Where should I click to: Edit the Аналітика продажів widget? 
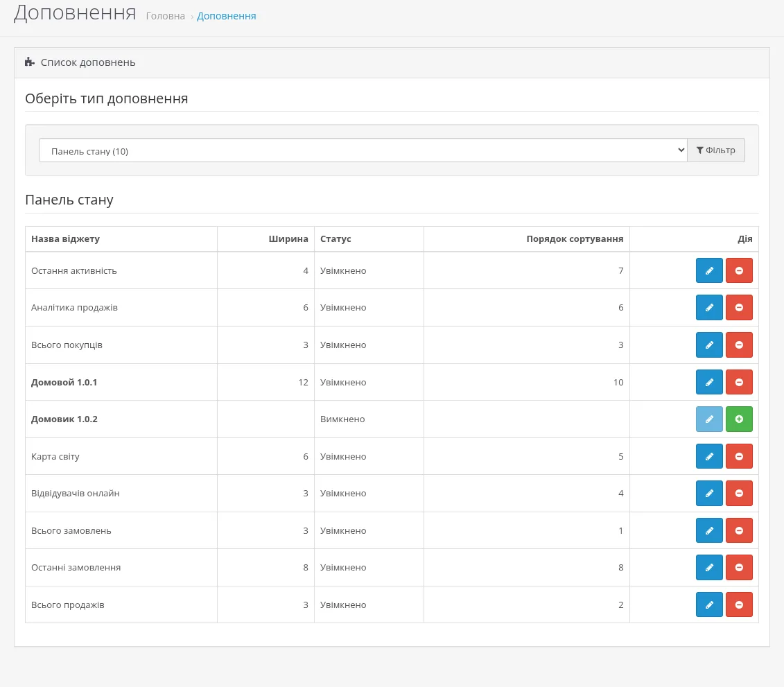709,308
